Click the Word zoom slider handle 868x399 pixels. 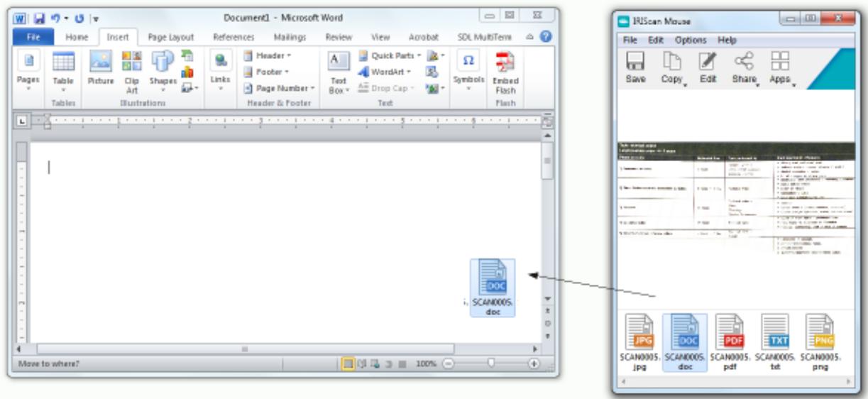click(x=491, y=364)
